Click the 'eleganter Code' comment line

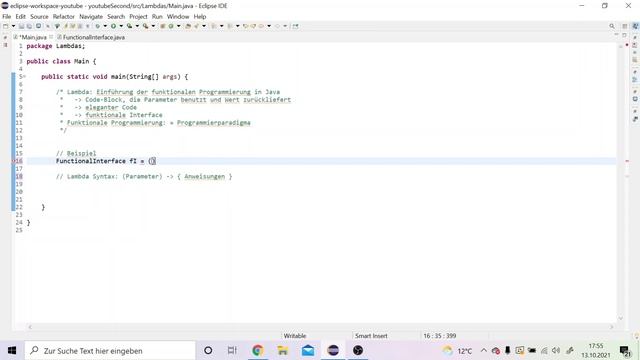111,107
